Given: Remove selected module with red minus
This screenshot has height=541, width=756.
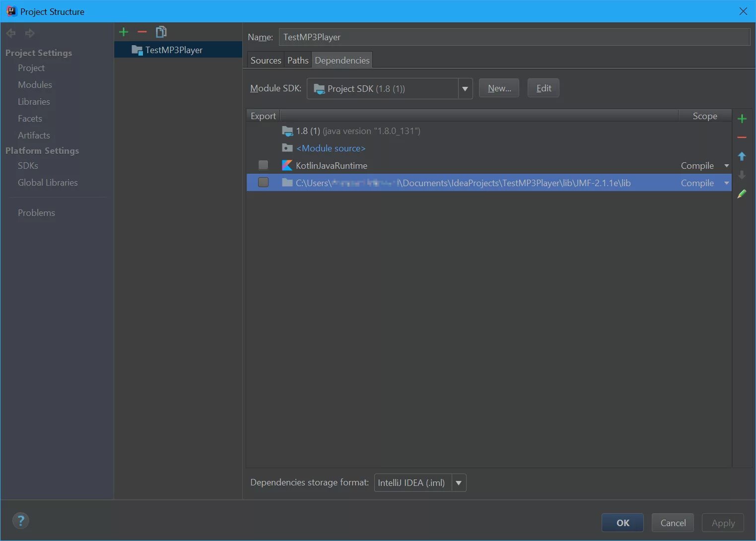Looking at the screenshot, I should pyautogui.click(x=142, y=32).
